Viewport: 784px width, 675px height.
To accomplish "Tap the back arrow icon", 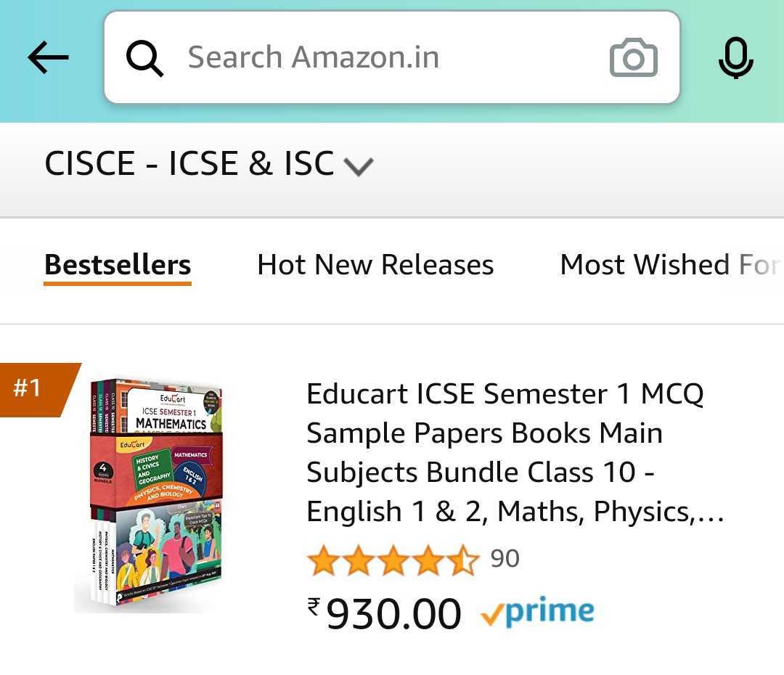I will click(x=48, y=58).
